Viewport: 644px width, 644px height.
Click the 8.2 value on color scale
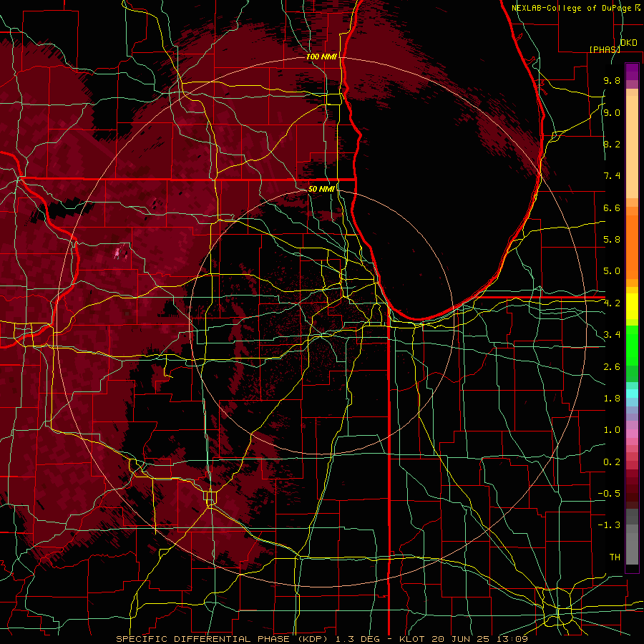tap(612, 144)
